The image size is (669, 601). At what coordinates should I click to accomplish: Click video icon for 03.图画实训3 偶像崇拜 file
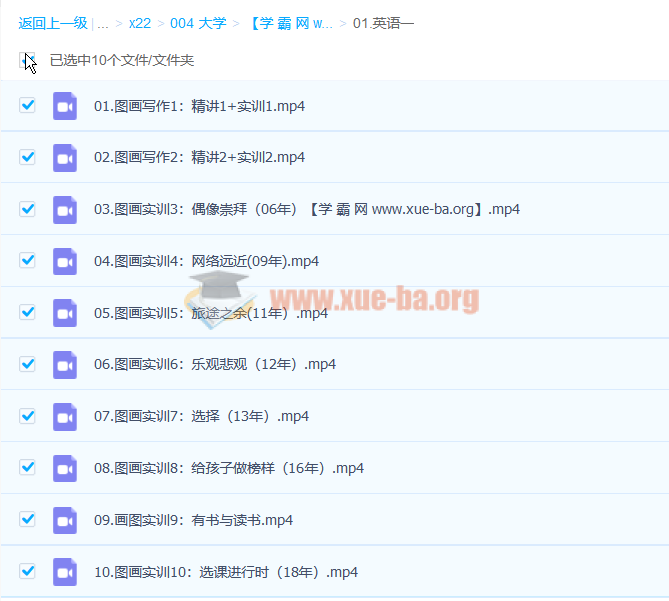click(65, 210)
